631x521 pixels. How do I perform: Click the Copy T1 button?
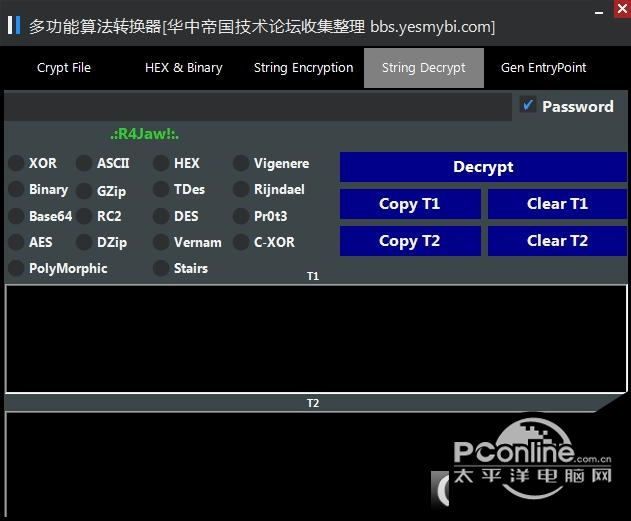pyautogui.click(x=410, y=204)
